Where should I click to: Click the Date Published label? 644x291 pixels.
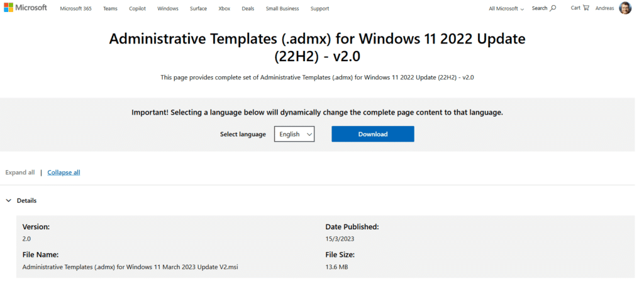point(352,227)
